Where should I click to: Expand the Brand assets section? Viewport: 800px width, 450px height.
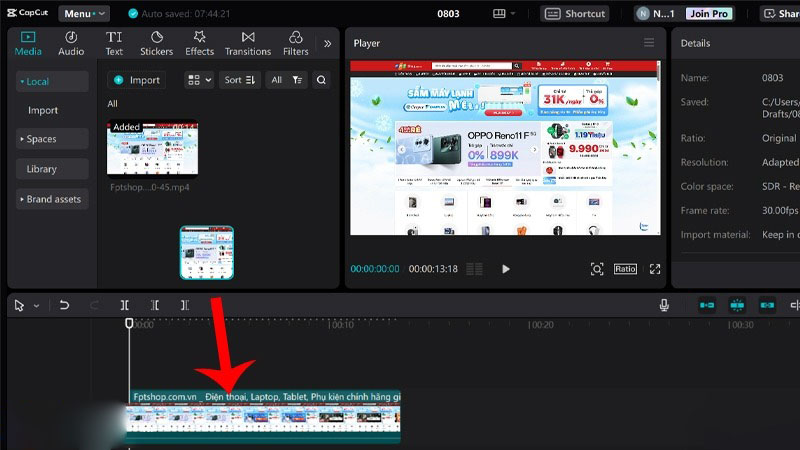tap(52, 199)
